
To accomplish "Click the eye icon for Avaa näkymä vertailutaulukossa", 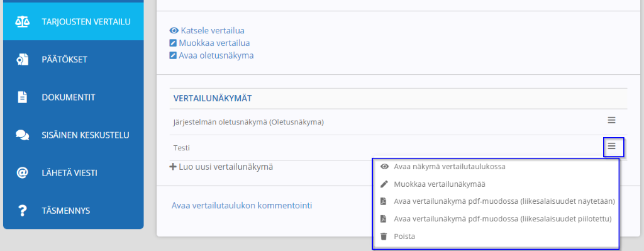I will click(x=384, y=167).
